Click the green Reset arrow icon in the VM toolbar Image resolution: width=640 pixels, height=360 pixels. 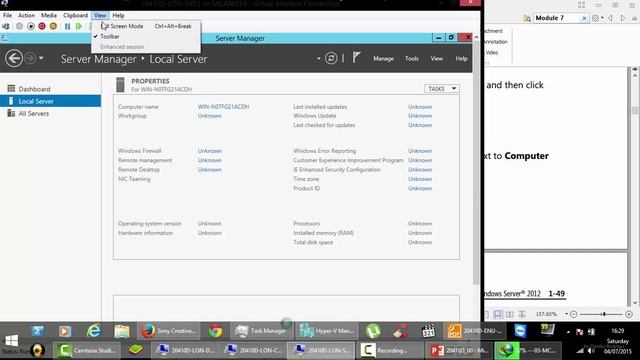coord(79,27)
